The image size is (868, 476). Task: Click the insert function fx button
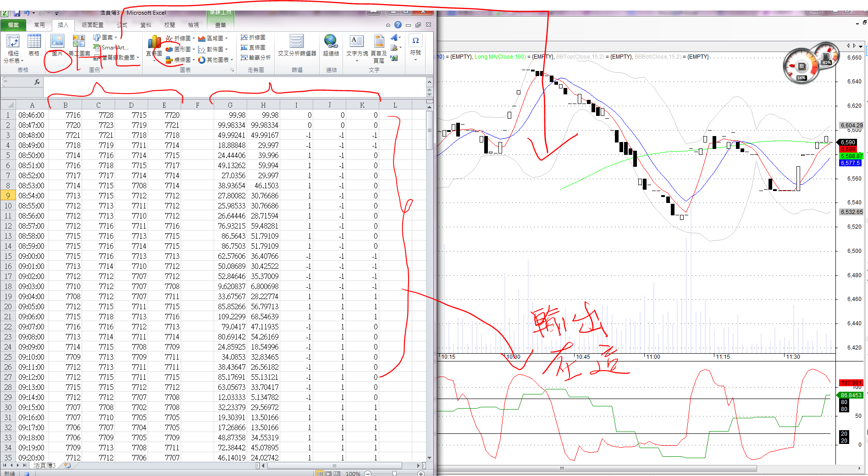coord(37,82)
